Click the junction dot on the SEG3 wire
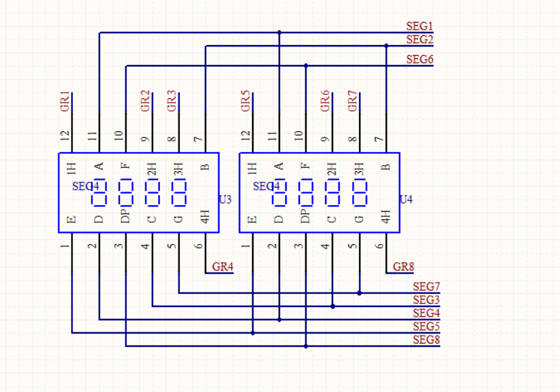Screen dimensions: 560x392 332,306
